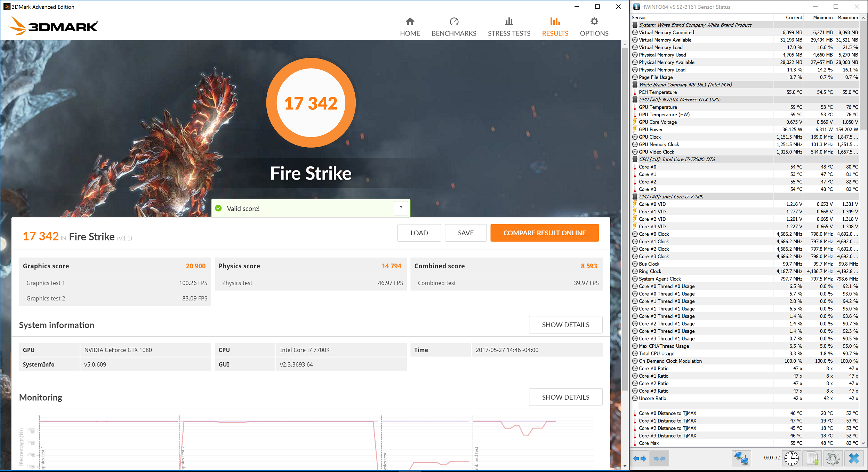Open the BENCHMARKS tab
Image resolution: width=868 pixels, height=472 pixels.
point(454,27)
